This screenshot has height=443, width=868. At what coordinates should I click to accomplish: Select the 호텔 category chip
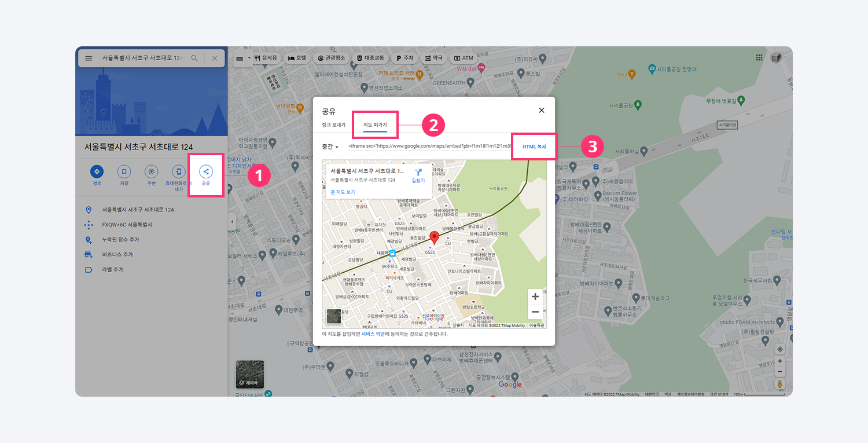pos(297,58)
